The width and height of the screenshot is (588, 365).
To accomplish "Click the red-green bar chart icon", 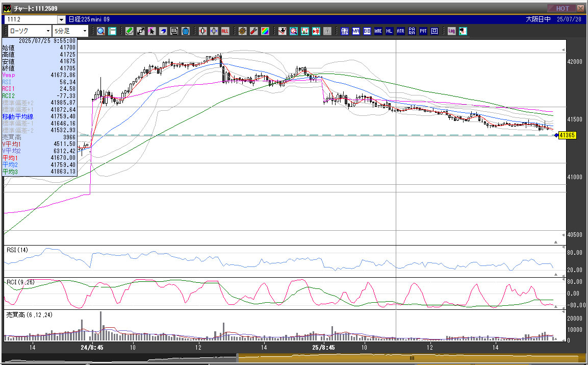I will [x=305, y=31].
